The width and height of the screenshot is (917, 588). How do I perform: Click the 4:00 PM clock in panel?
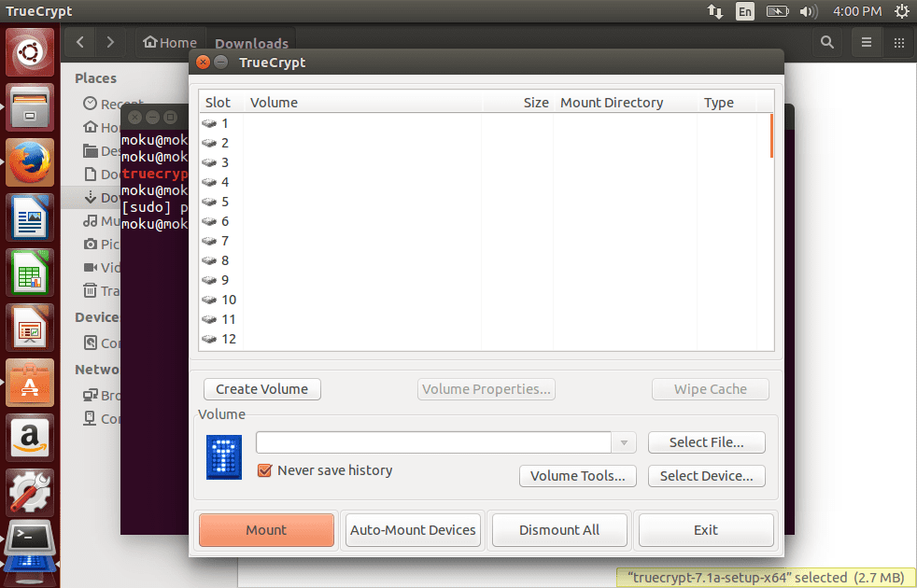point(857,11)
